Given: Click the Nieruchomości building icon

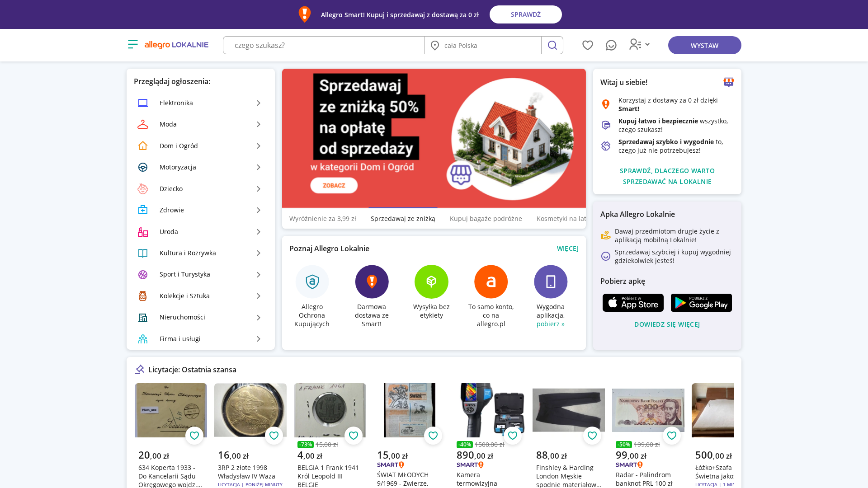Looking at the screenshot, I should (x=143, y=317).
